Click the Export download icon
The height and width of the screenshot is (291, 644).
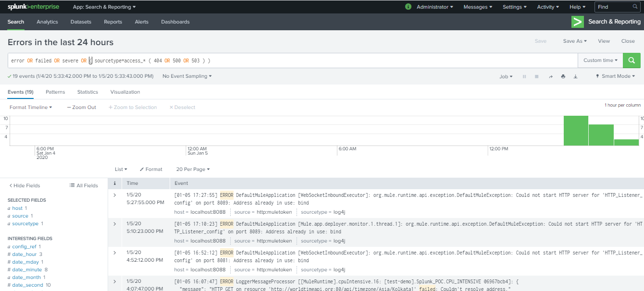[x=575, y=76]
